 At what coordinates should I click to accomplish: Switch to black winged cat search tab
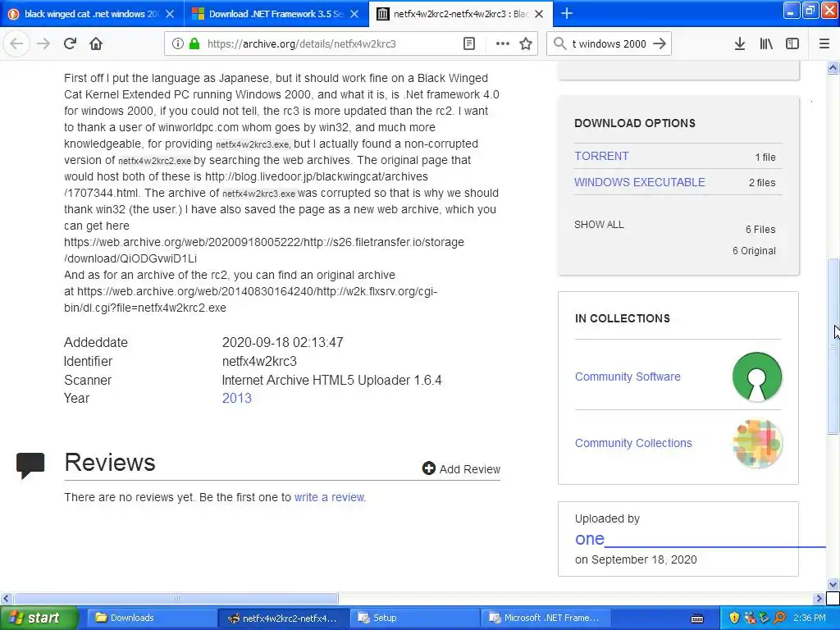click(92, 14)
